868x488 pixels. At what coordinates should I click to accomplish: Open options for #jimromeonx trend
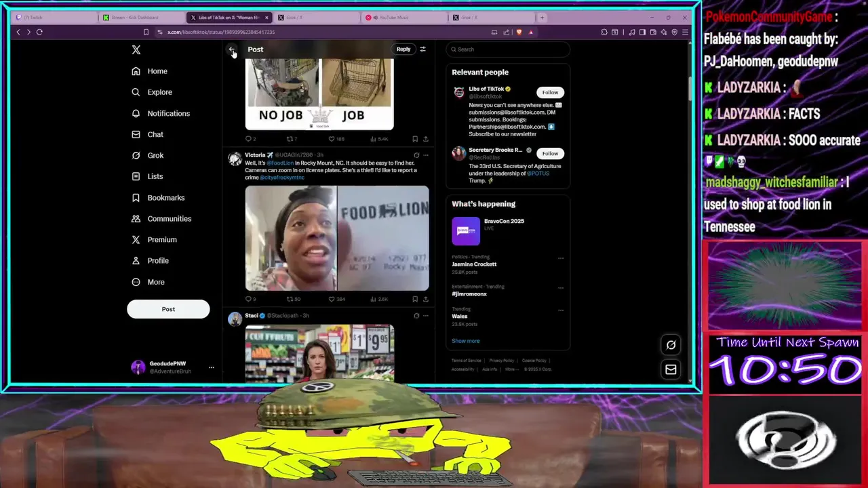pos(561,287)
